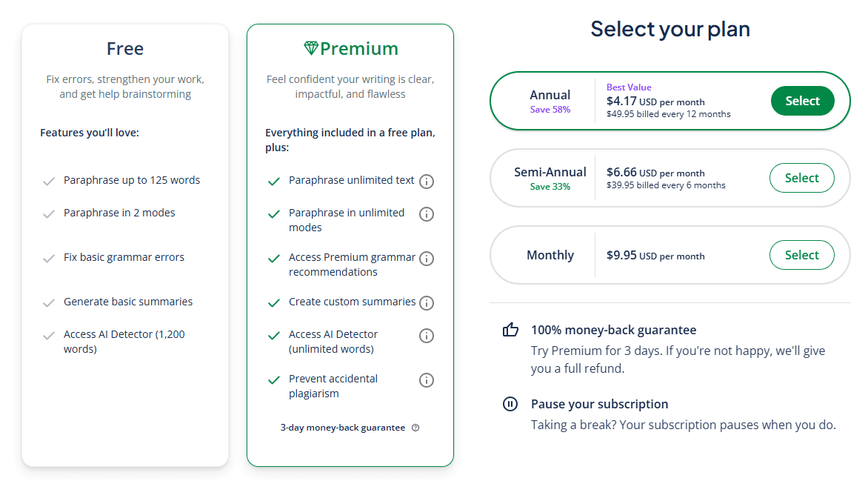Viewport: 868px width, 481px height.
Task: Select the Semi-Annual plan button
Action: point(801,178)
